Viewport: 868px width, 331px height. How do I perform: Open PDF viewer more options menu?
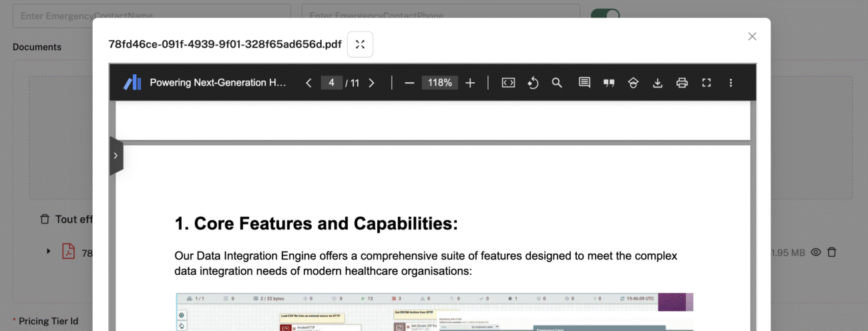730,83
